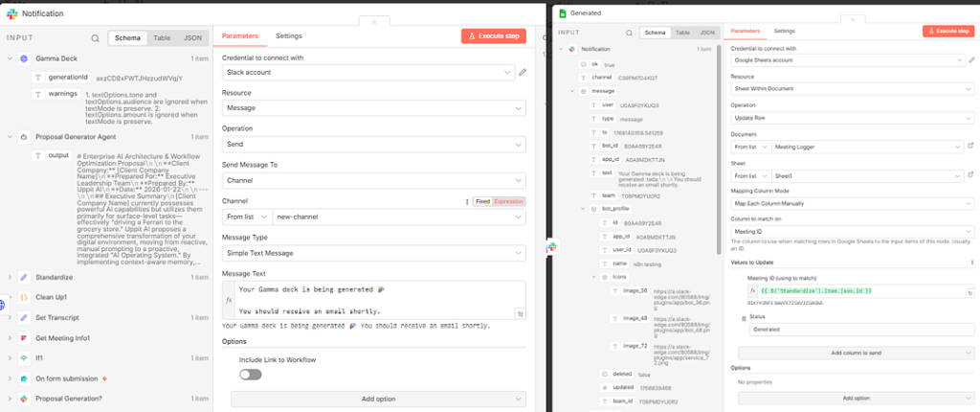980x412 pixels.
Task: Click the Status value field showing Generated
Action: coord(861,329)
